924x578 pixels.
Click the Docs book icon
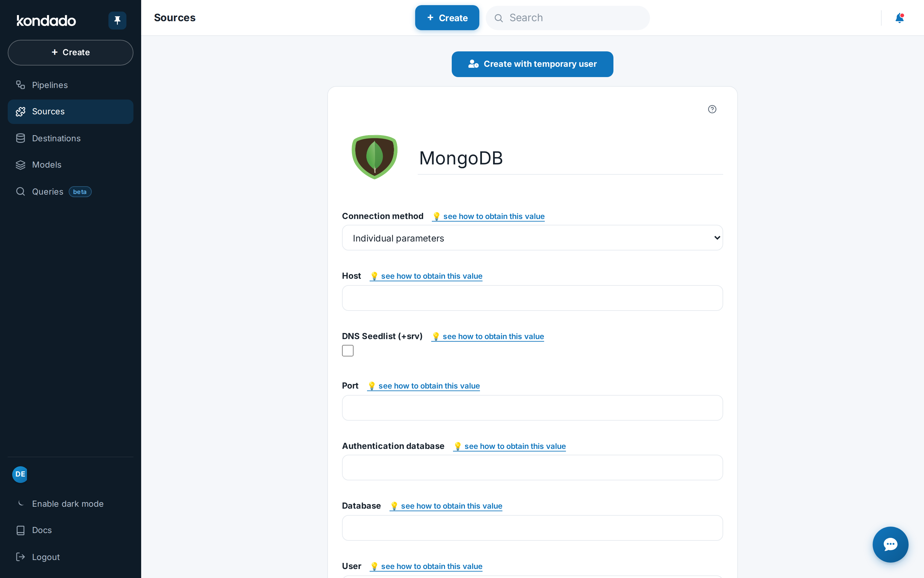pyautogui.click(x=21, y=530)
